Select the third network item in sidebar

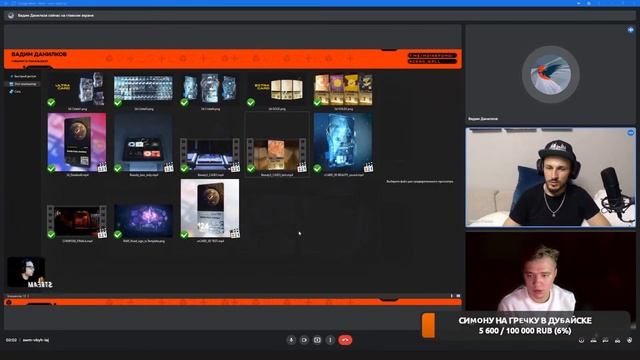click(16, 92)
